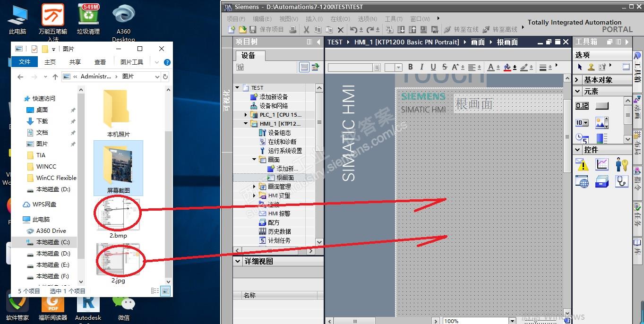Select the graphic I/O field element
This screenshot has height=324, width=644.
click(x=602, y=123)
